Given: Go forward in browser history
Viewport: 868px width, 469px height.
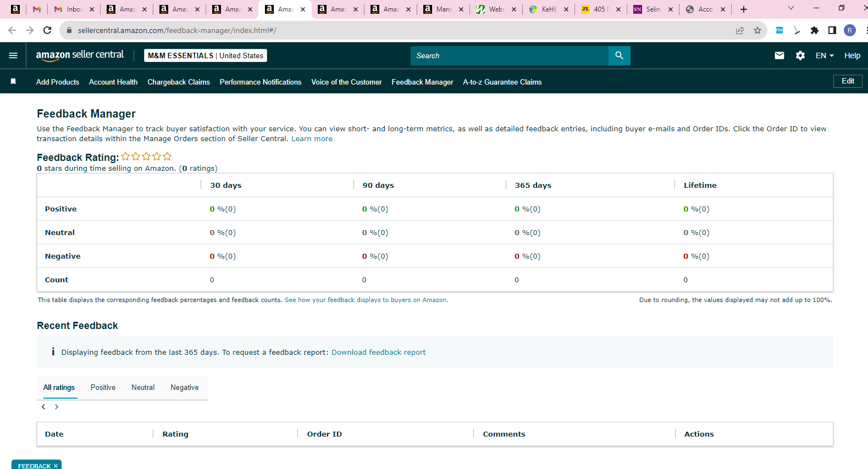Looking at the screenshot, I should point(30,30).
